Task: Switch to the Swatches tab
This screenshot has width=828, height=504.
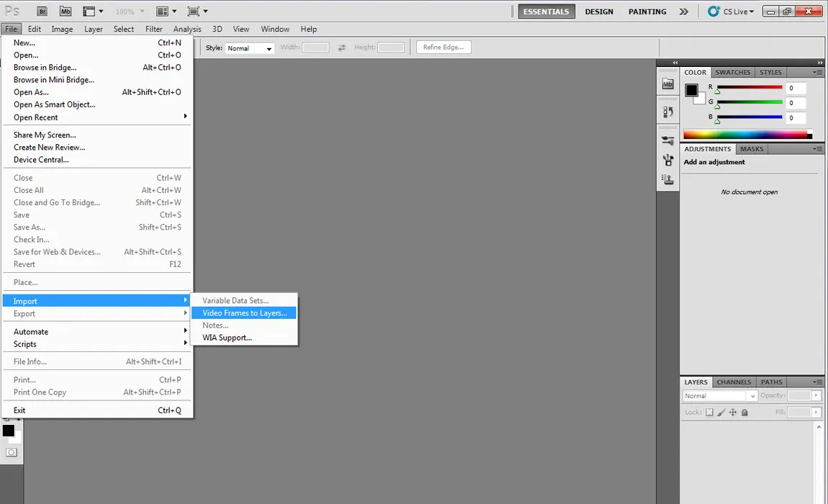Action: (732, 73)
